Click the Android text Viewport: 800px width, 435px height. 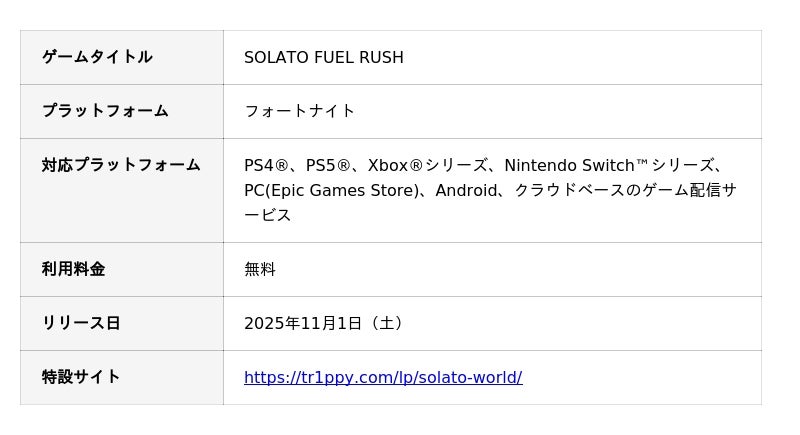point(466,190)
